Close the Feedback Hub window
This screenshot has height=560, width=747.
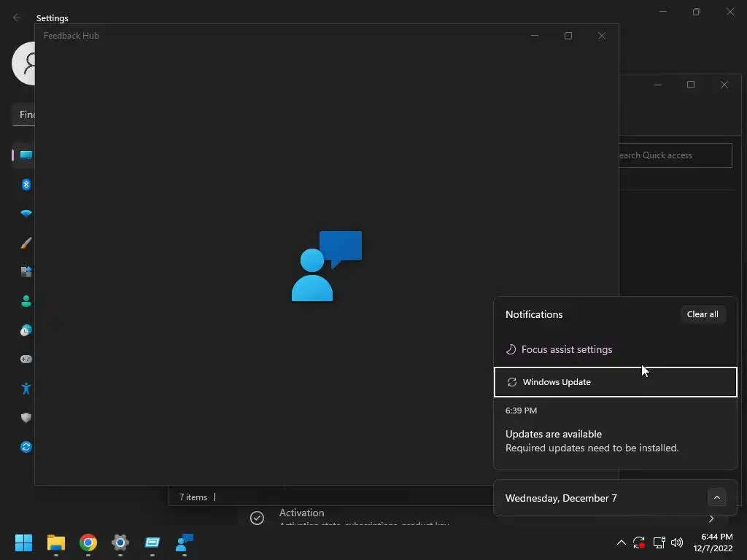coord(602,36)
